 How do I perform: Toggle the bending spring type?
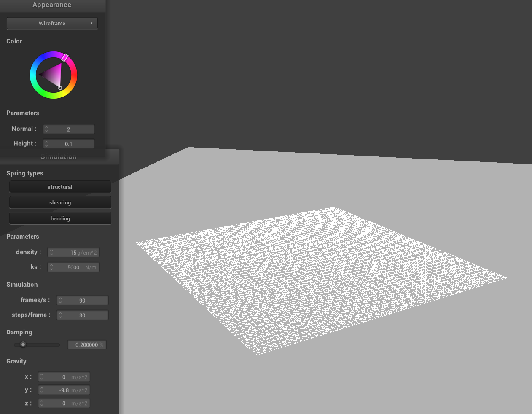pyautogui.click(x=60, y=218)
